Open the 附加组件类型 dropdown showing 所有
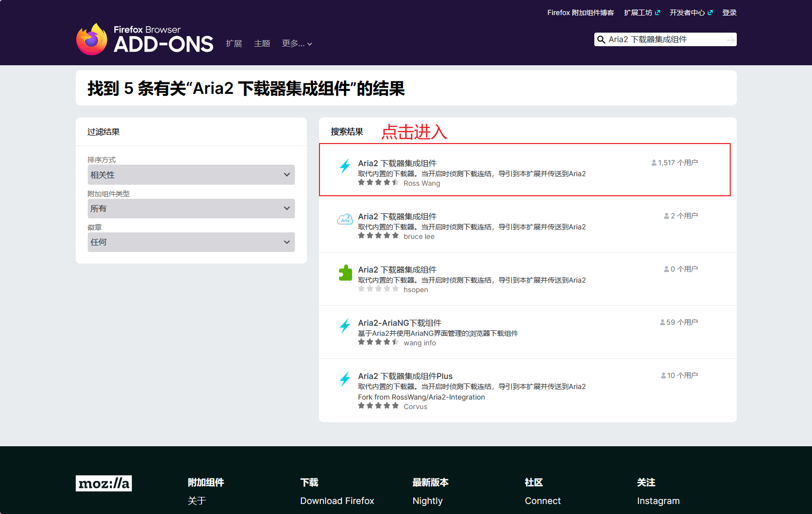 pos(191,208)
